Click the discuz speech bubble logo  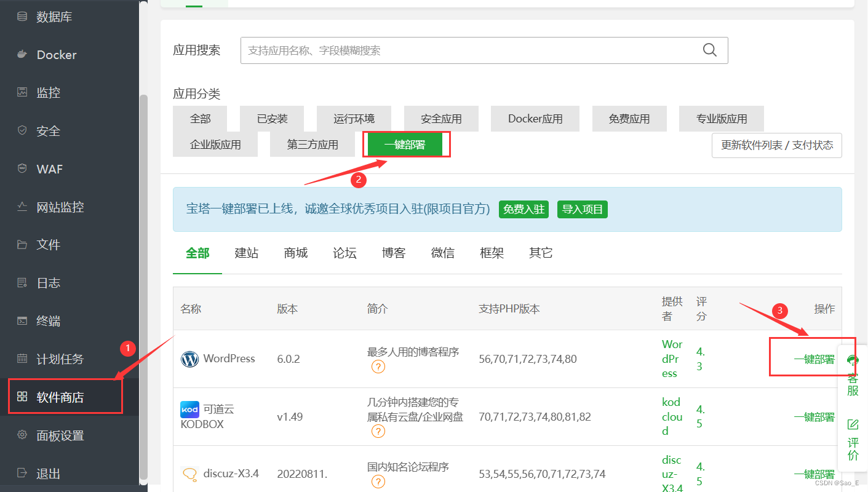point(189,474)
